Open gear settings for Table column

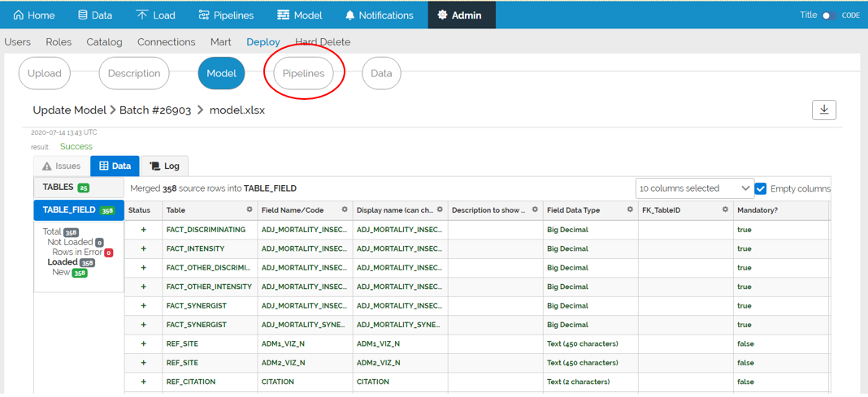[x=250, y=210]
